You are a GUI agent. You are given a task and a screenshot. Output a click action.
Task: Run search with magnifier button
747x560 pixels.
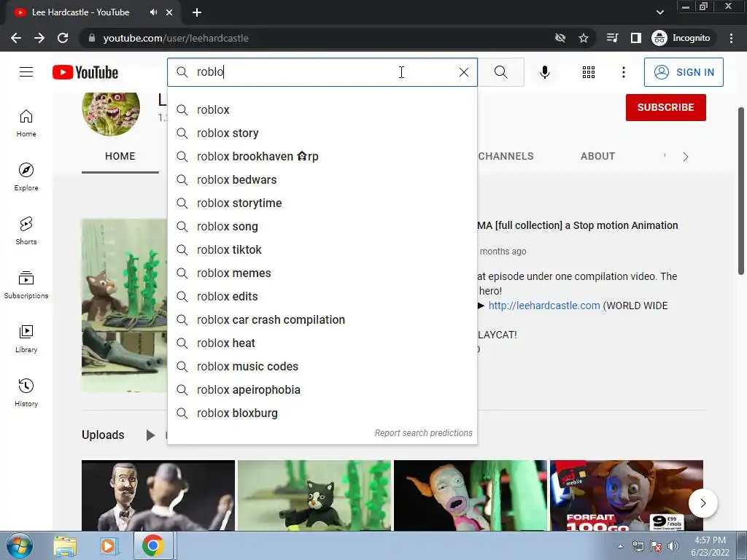[500, 72]
